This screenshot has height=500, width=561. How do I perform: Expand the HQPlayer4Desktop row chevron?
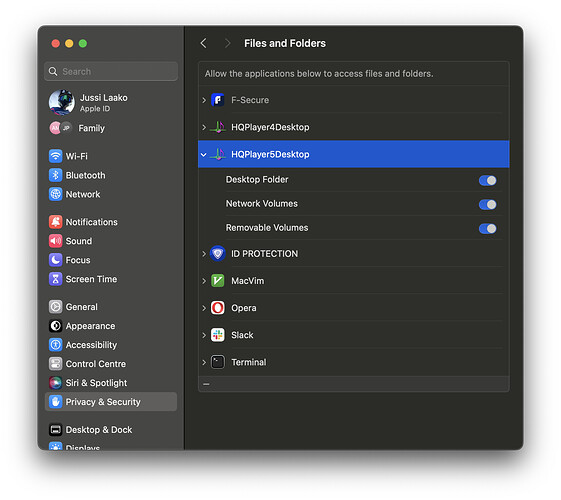point(204,127)
